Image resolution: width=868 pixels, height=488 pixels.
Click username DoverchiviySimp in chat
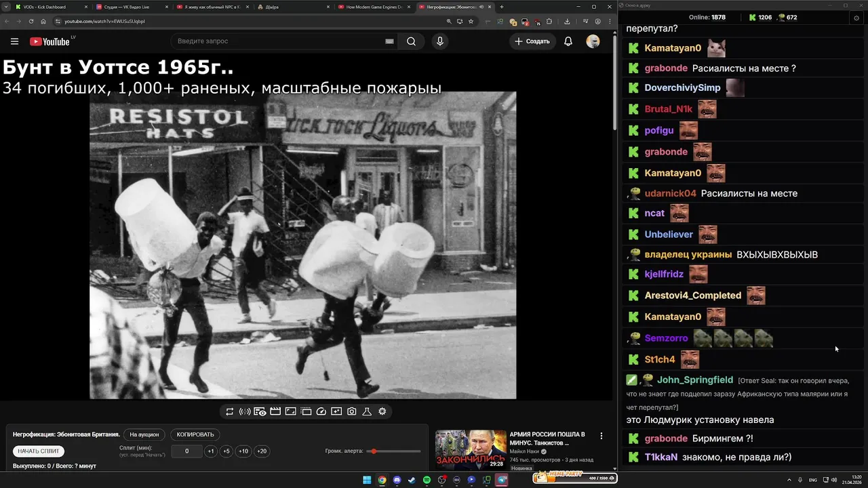coord(682,87)
